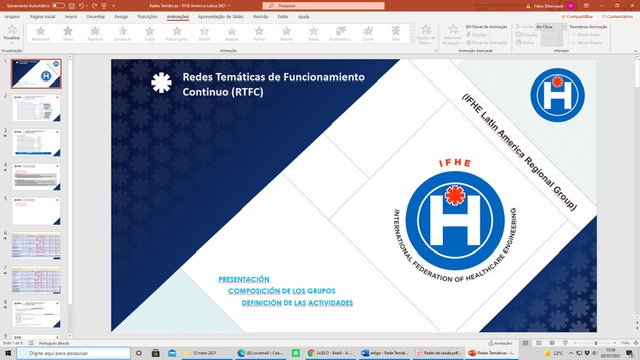Open Microsoft Store from the taskbar
The image size is (640, 360).
pos(156,353)
